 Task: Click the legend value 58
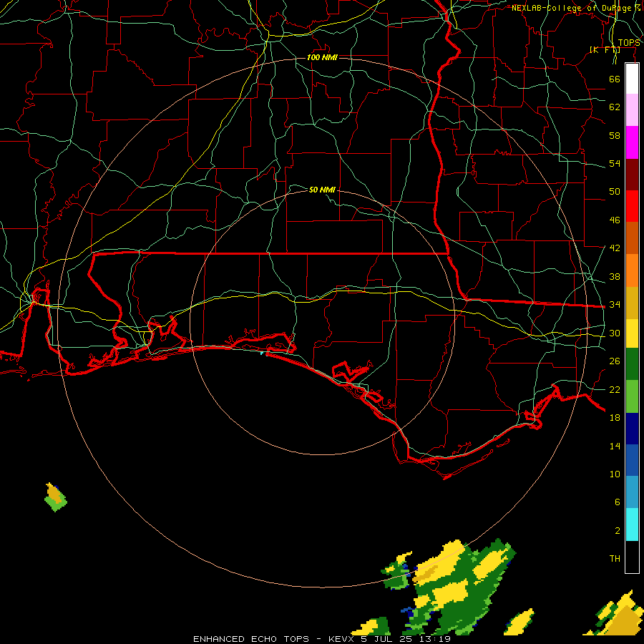[615, 135]
